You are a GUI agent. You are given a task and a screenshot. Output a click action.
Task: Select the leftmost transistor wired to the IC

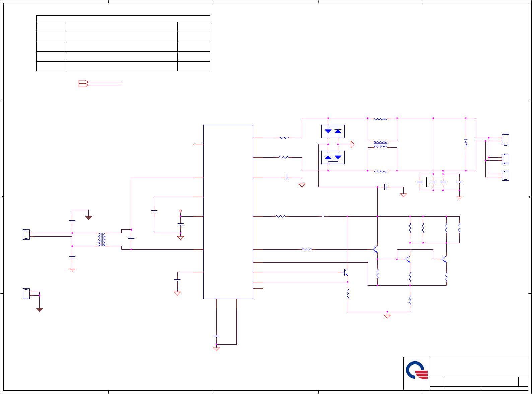(x=346, y=272)
